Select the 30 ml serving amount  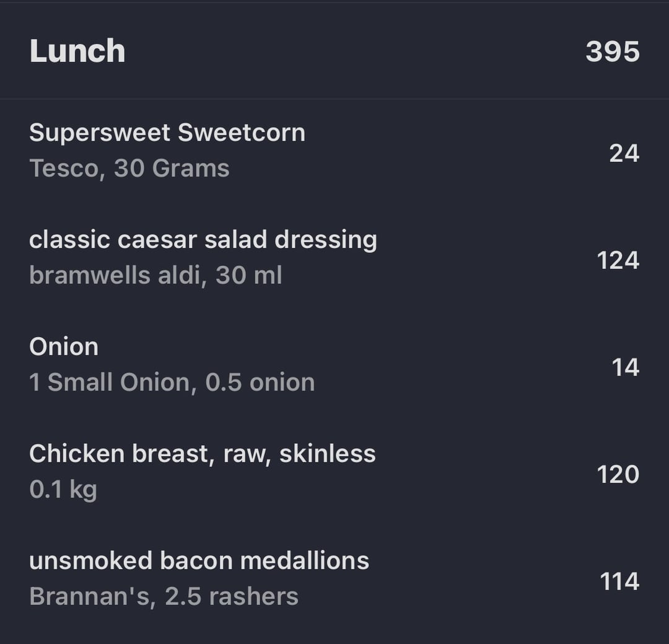[x=249, y=275]
